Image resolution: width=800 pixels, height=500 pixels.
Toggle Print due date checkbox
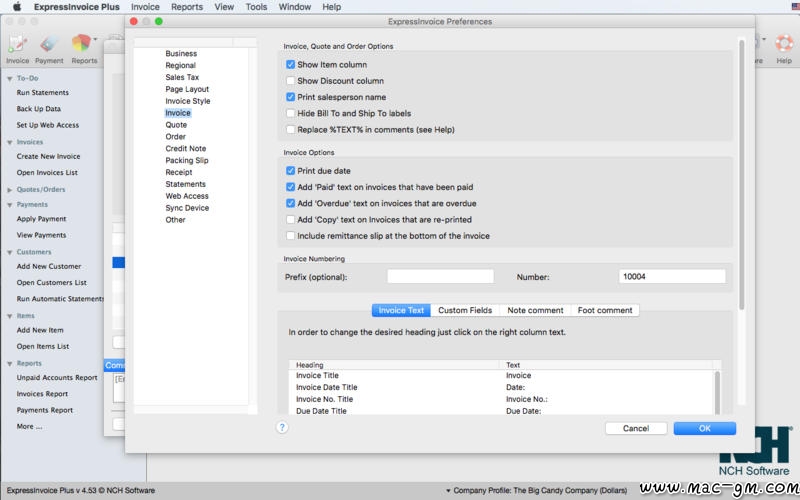click(x=290, y=170)
